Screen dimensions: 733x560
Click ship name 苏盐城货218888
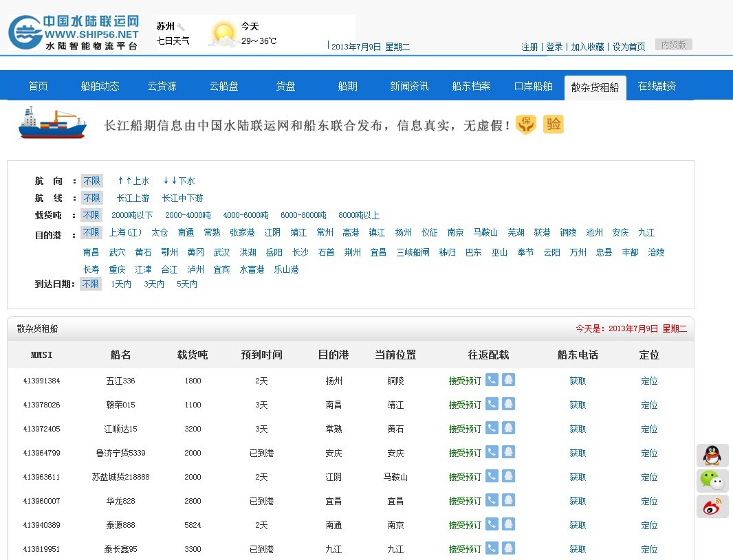pos(120,477)
